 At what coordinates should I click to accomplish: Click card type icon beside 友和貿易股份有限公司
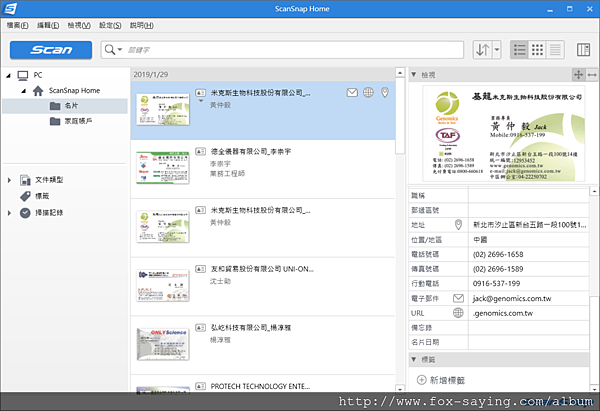click(201, 269)
